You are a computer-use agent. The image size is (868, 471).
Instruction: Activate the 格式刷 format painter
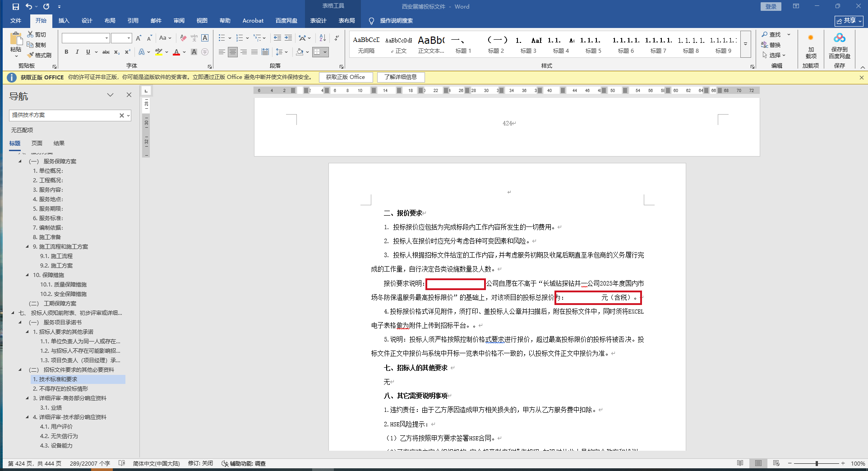pyautogui.click(x=39, y=55)
